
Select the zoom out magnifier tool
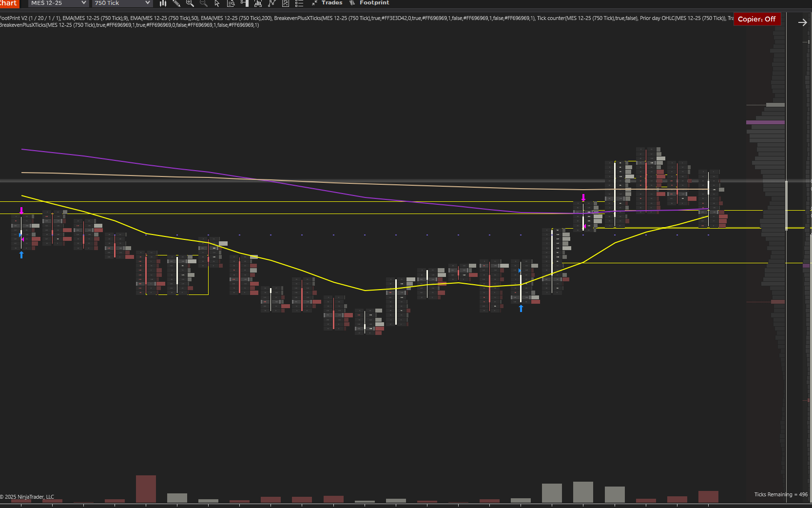[204, 3]
